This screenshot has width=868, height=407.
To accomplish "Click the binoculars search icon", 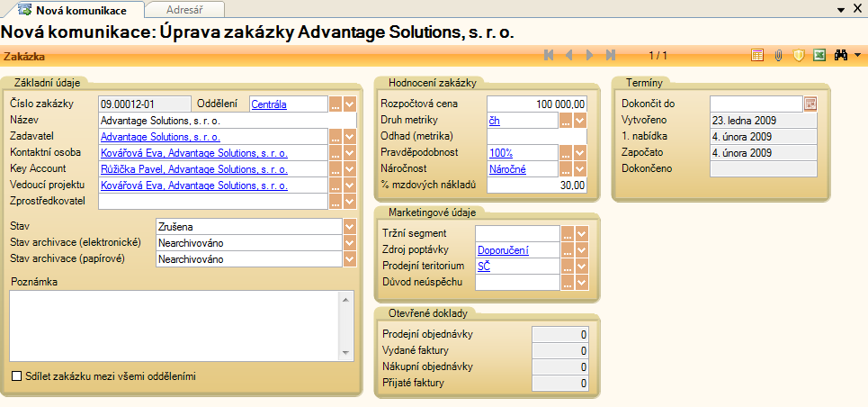I will 842,55.
